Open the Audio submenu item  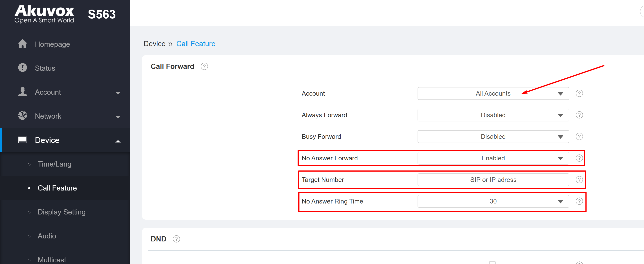[x=47, y=236]
